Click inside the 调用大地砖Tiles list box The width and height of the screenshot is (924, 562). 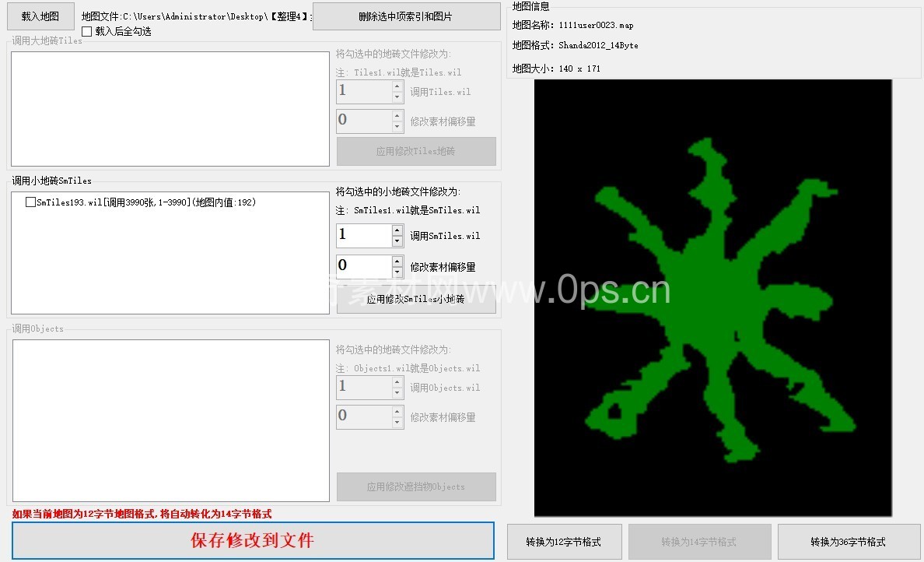170,109
